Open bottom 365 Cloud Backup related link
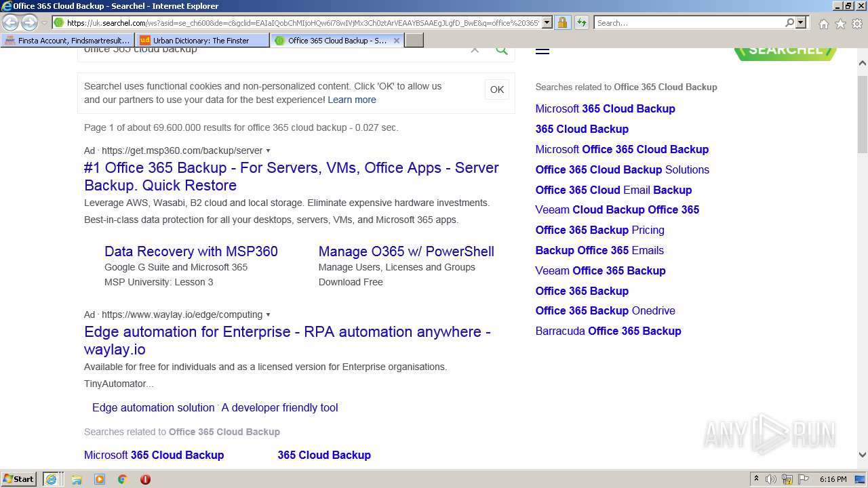Image resolution: width=868 pixels, height=488 pixels. click(324, 455)
